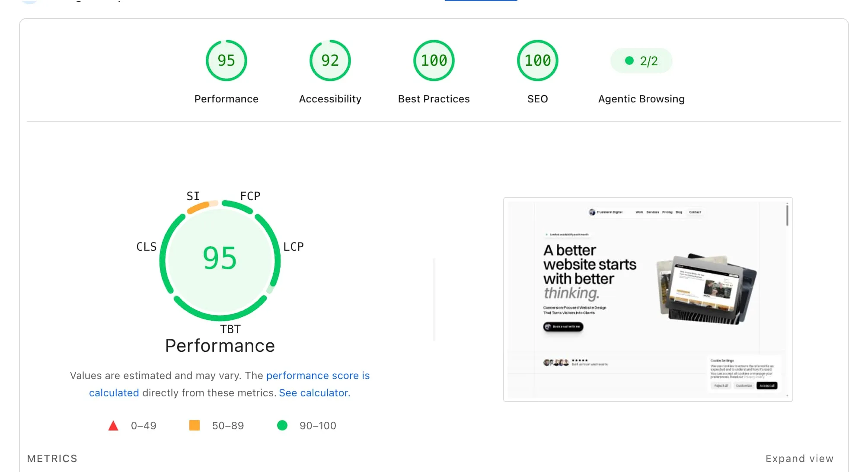Click the large 95 score in the gauge center
This screenshot has width=868, height=472.
(x=220, y=258)
